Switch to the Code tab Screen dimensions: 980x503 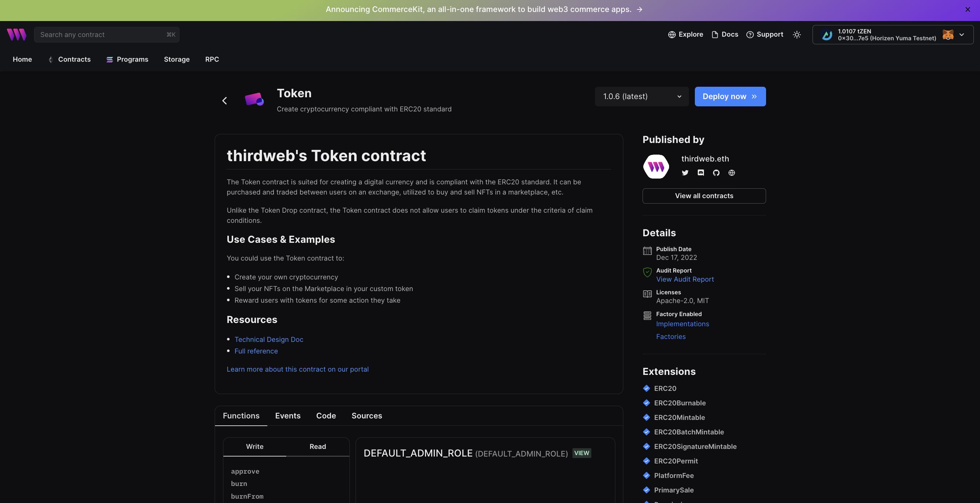tap(326, 416)
